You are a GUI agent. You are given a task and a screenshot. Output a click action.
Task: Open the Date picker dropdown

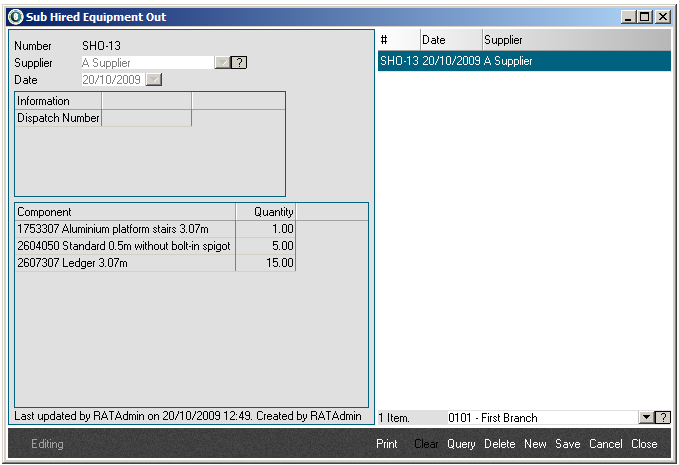[153, 80]
